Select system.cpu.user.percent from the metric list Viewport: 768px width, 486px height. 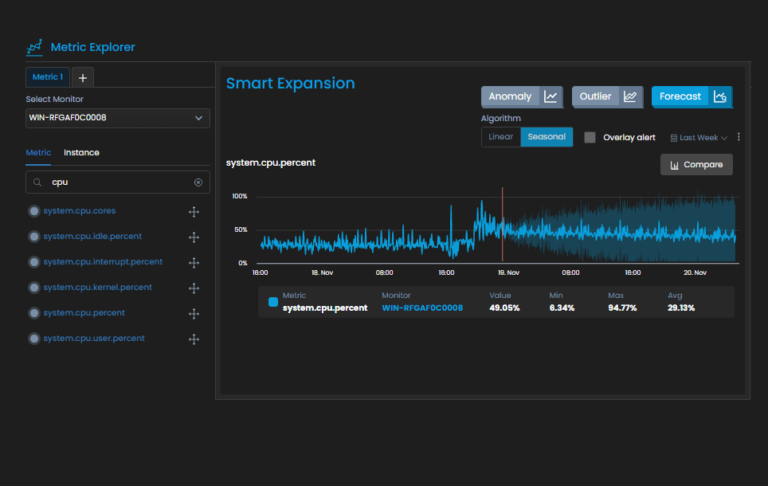point(94,339)
